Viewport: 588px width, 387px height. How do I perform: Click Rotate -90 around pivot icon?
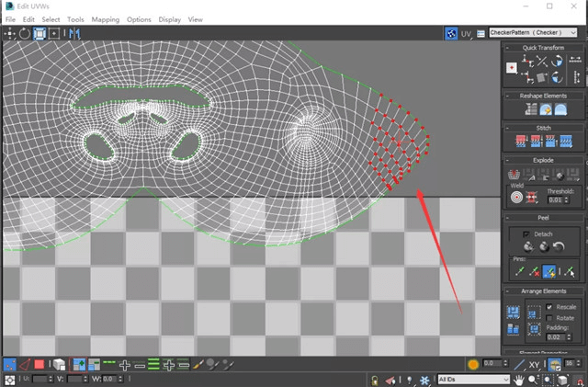click(x=558, y=77)
